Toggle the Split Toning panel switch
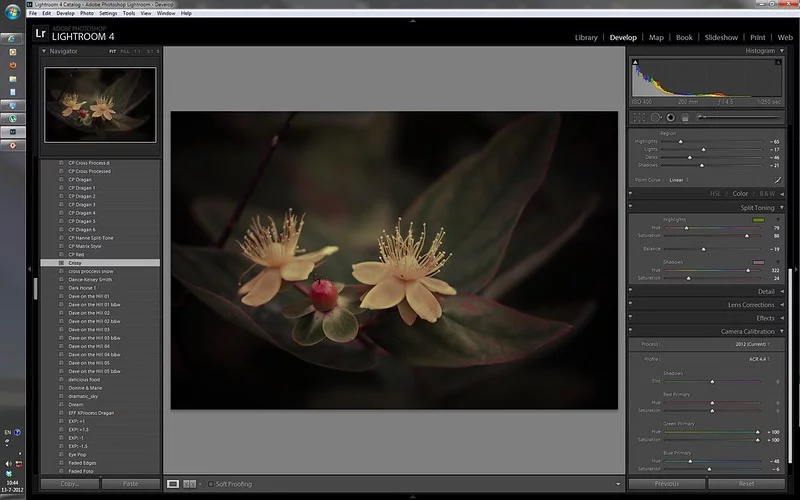The image size is (800, 500). (632, 207)
